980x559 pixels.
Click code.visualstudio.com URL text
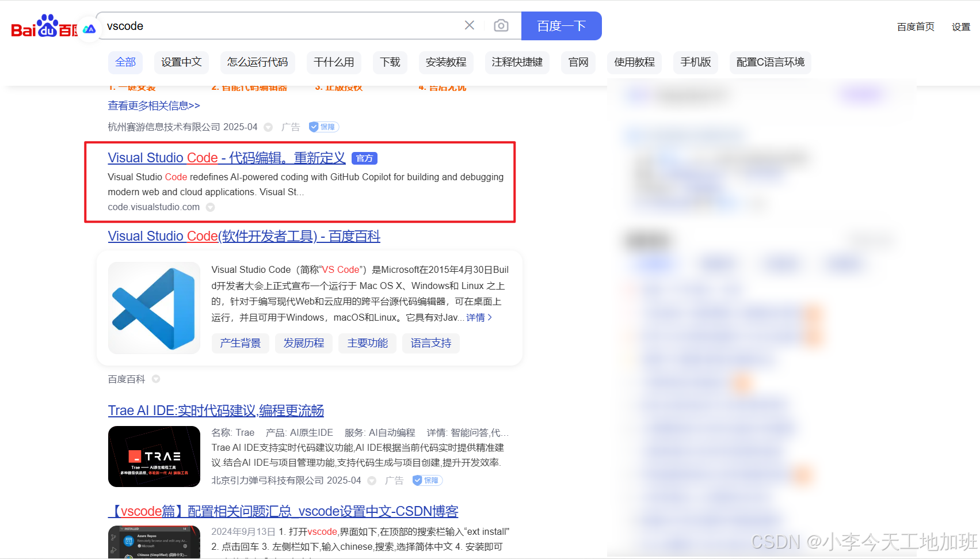tap(154, 207)
